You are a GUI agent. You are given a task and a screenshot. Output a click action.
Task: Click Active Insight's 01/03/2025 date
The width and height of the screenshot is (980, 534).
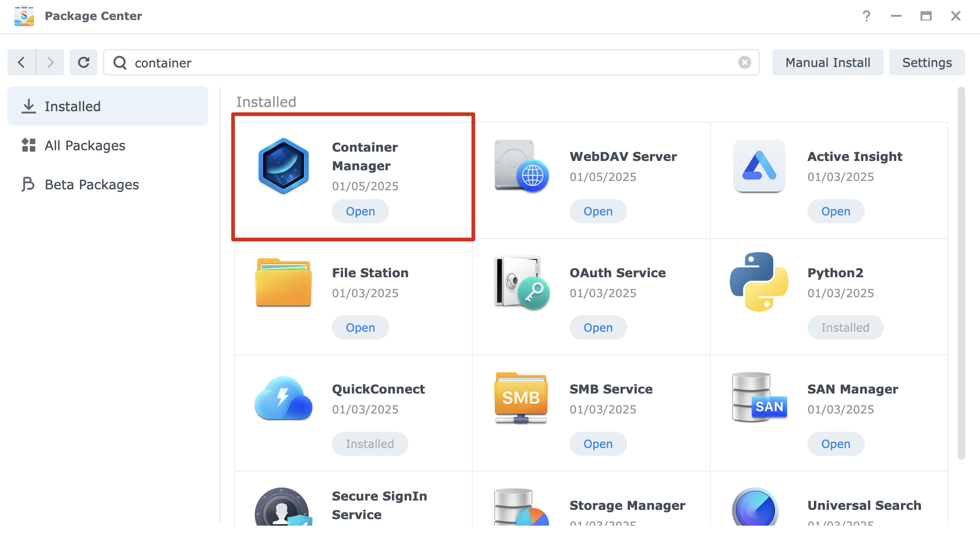coord(841,177)
